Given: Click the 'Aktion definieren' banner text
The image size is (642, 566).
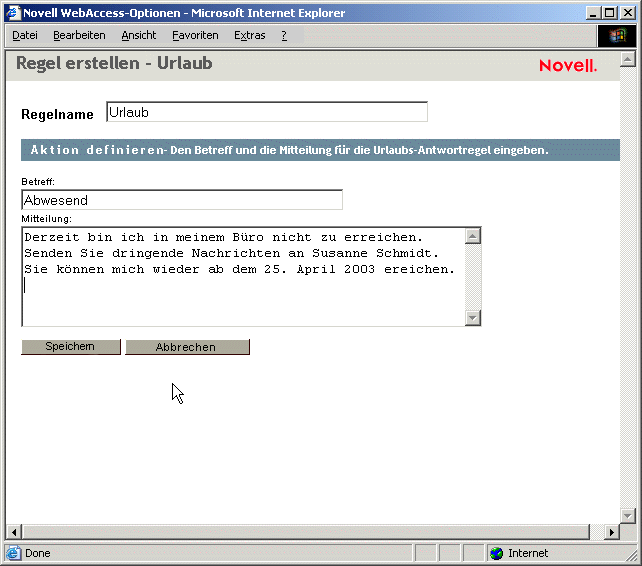Looking at the screenshot, I should pyautogui.click(x=97, y=150).
